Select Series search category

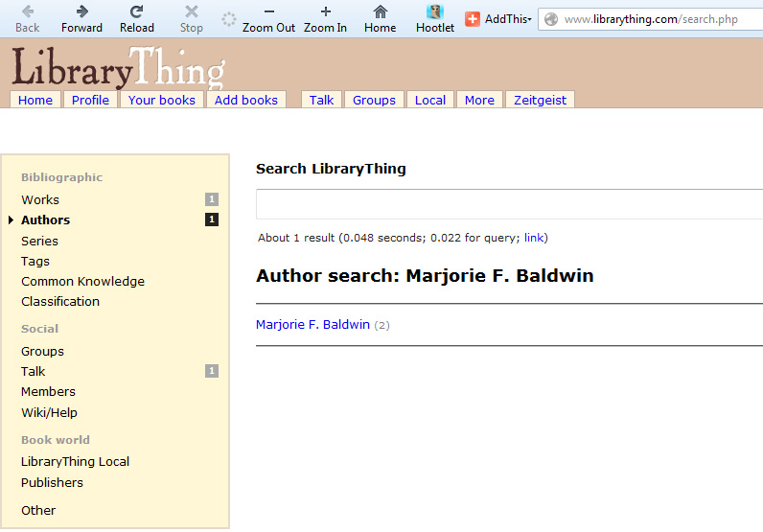pyautogui.click(x=39, y=241)
